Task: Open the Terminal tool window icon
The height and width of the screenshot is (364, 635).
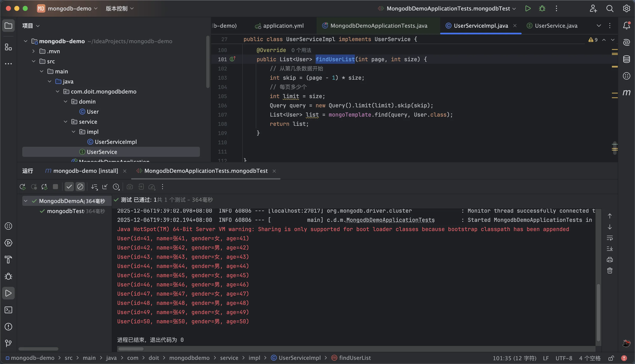Action: click(8, 310)
